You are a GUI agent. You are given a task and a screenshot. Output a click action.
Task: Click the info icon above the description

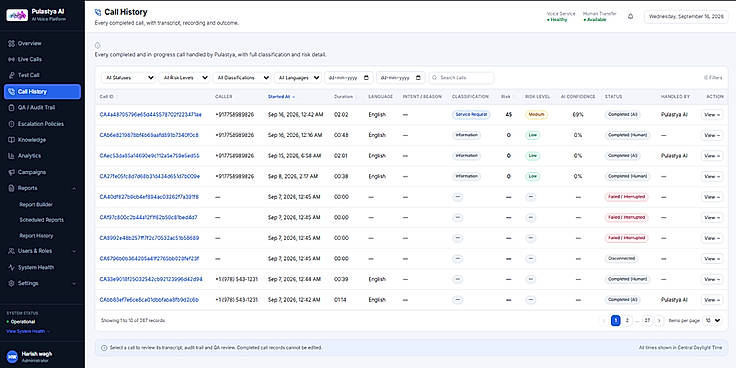(x=98, y=46)
